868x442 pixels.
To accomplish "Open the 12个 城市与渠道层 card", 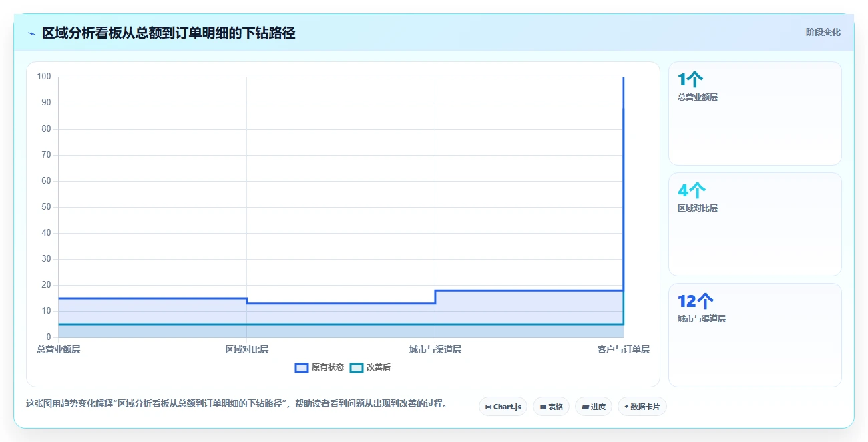I will [x=754, y=335].
